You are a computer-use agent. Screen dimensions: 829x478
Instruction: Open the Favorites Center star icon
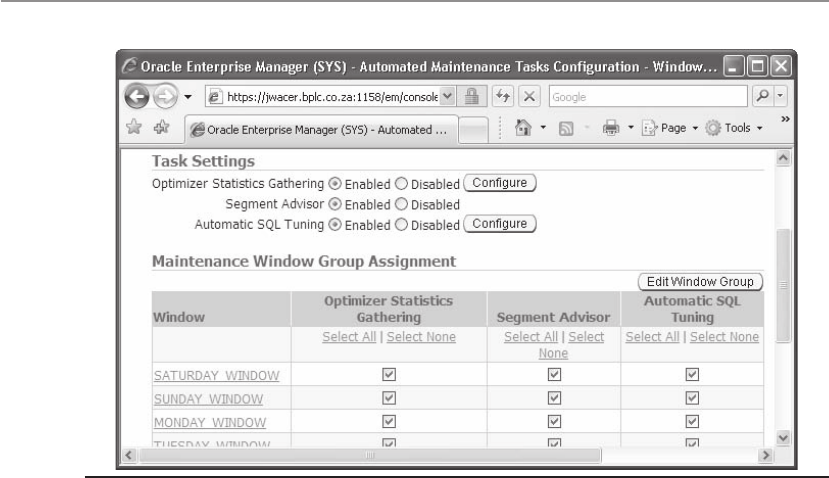[134, 127]
